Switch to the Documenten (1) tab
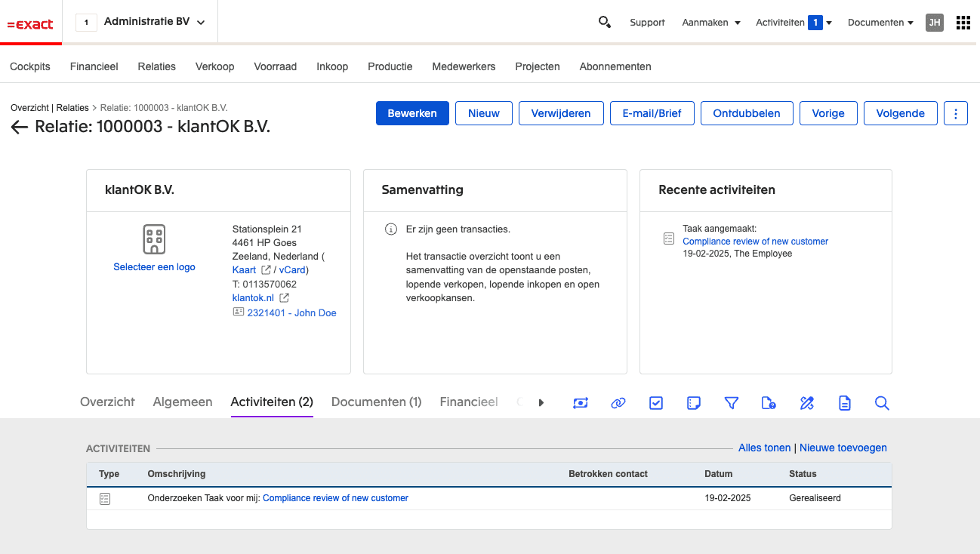 pos(377,402)
